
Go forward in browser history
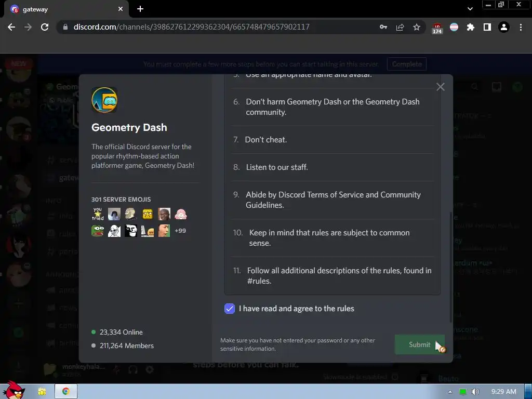[x=28, y=27]
